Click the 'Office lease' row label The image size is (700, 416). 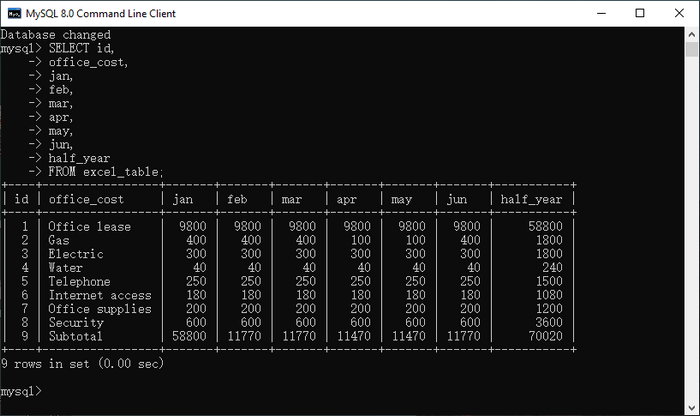[89, 227]
